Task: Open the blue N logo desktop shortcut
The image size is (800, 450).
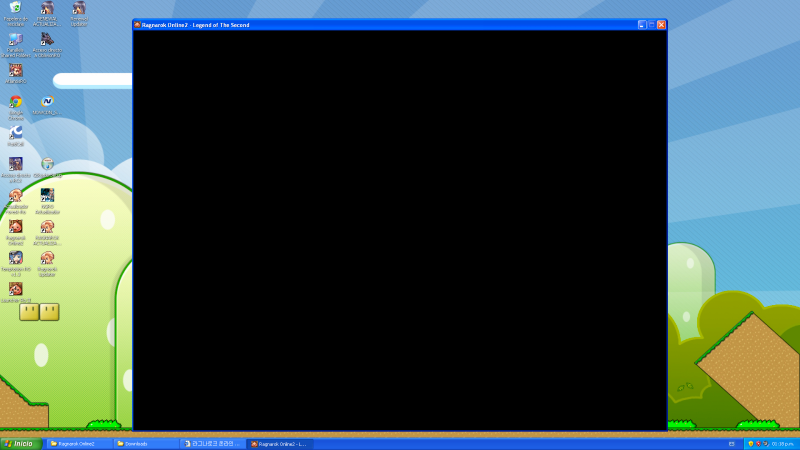Action: coord(47,105)
